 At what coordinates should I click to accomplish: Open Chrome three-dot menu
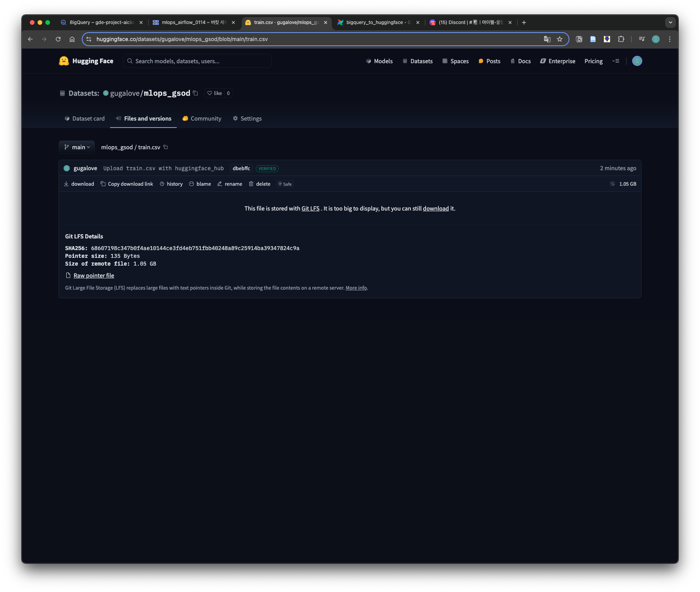pyautogui.click(x=670, y=39)
